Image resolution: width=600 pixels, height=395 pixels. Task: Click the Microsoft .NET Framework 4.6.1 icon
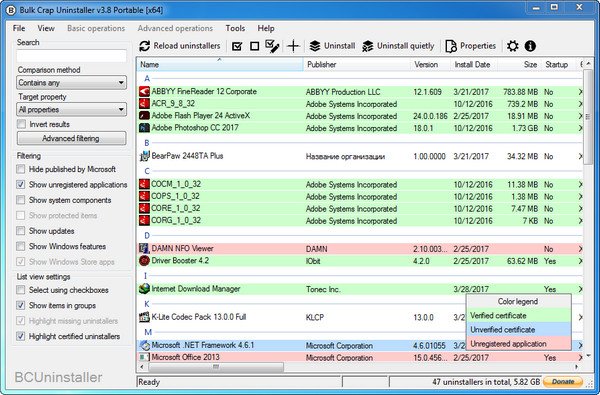[x=144, y=345]
